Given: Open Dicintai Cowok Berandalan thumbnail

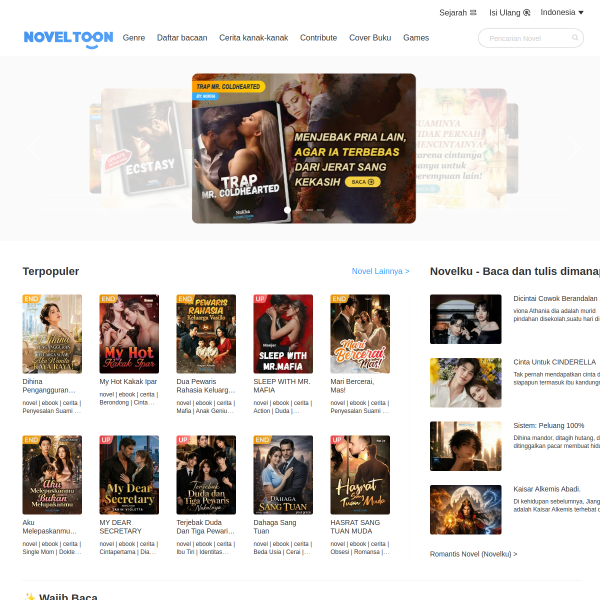Looking at the screenshot, I should coord(465,319).
